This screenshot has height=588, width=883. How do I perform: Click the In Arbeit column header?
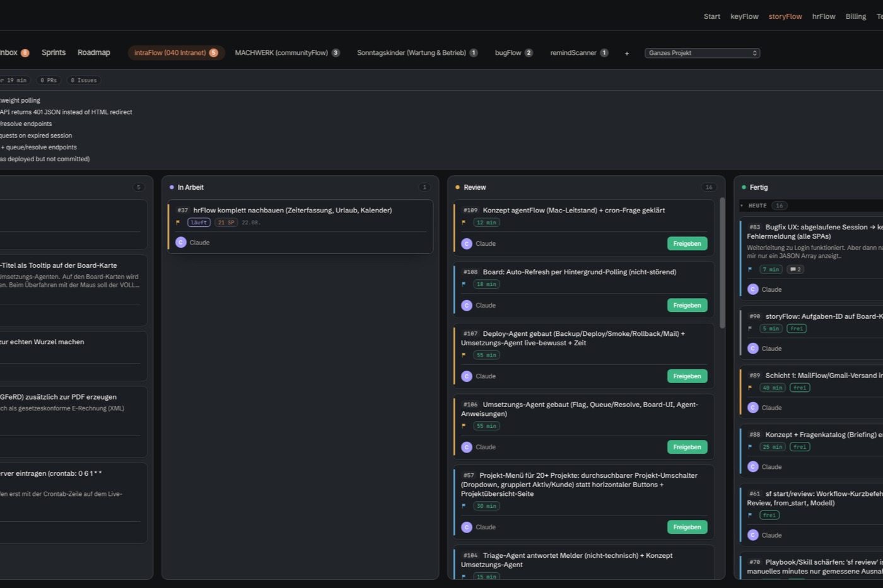coord(190,187)
